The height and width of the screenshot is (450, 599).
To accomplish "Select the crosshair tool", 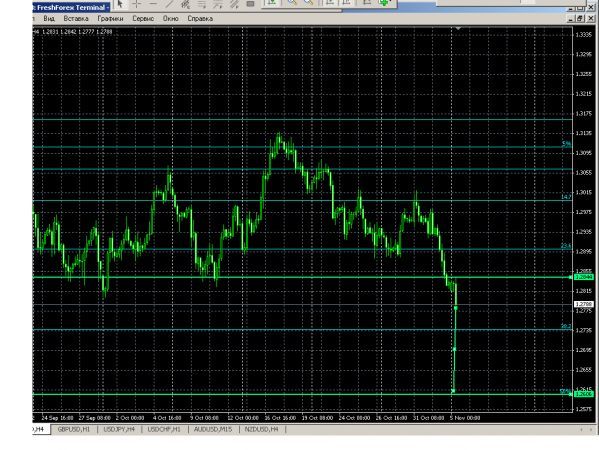I will [x=136, y=4].
